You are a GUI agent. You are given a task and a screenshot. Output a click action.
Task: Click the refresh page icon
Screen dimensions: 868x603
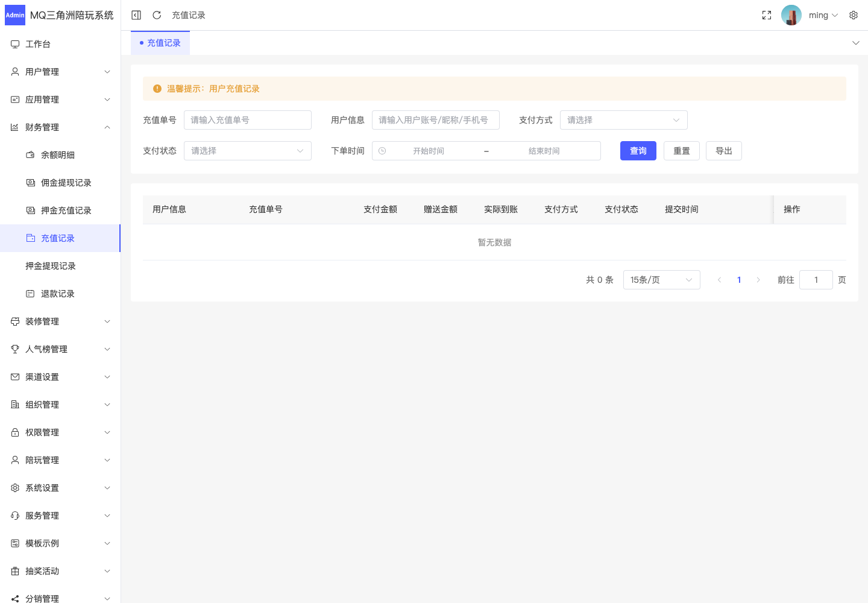tap(157, 15)
